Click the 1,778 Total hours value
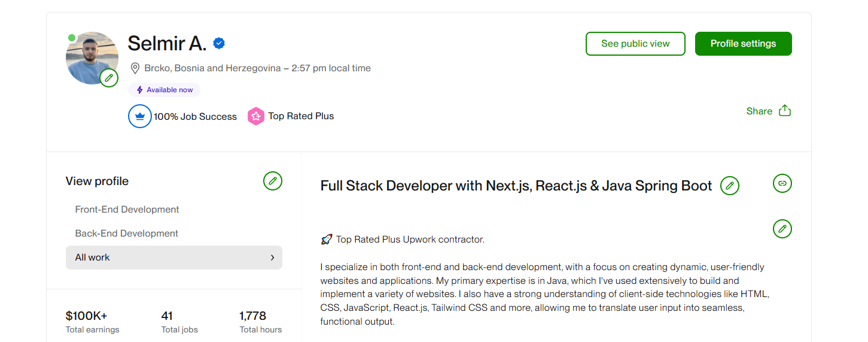 (253, 316)
